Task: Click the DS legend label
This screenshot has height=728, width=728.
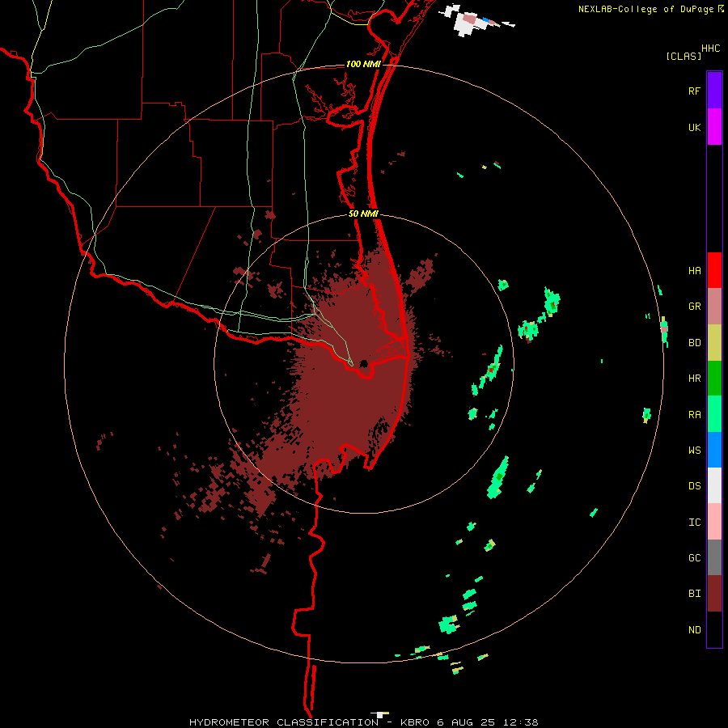Action: click(694, 486)
